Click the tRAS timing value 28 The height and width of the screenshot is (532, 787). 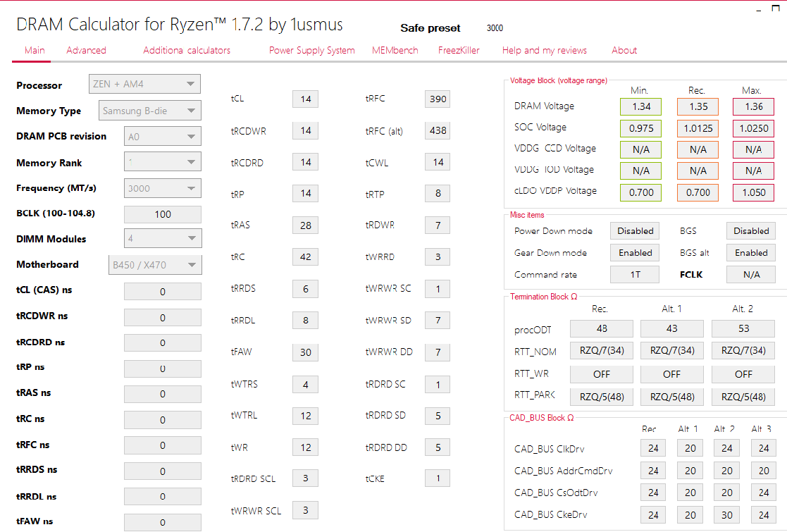305,225
